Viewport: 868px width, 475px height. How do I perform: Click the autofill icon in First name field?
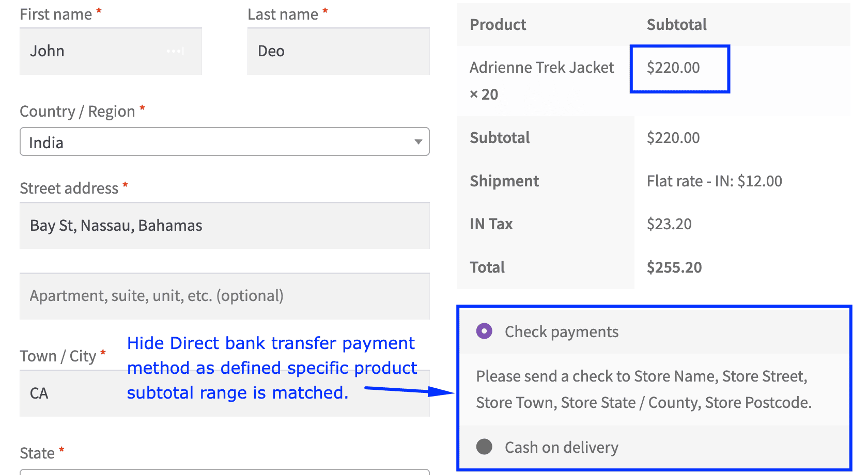click(x=175, y=51)
